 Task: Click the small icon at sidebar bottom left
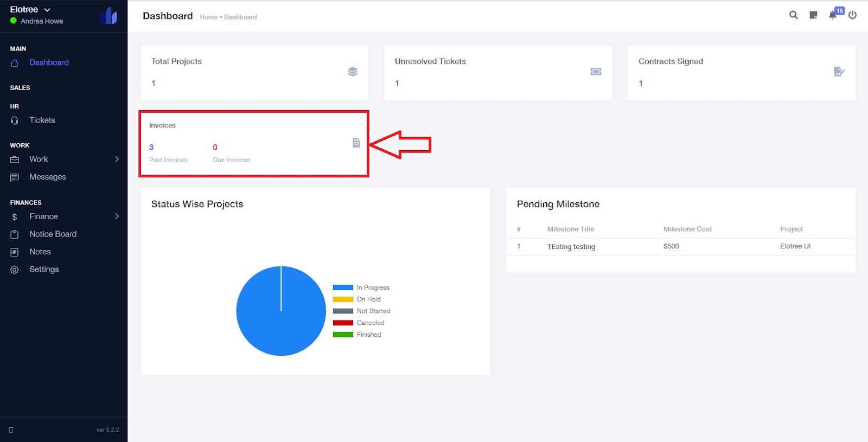click(x=11, y=430)
